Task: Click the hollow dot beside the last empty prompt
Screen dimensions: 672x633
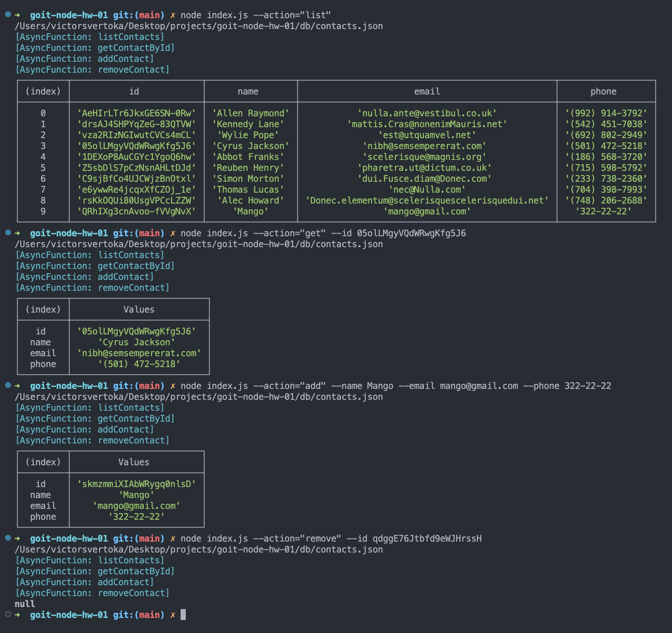Action: (x=8, y=614)
